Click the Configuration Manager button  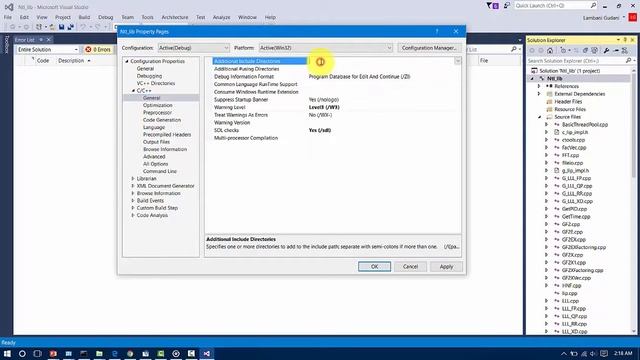429,48
